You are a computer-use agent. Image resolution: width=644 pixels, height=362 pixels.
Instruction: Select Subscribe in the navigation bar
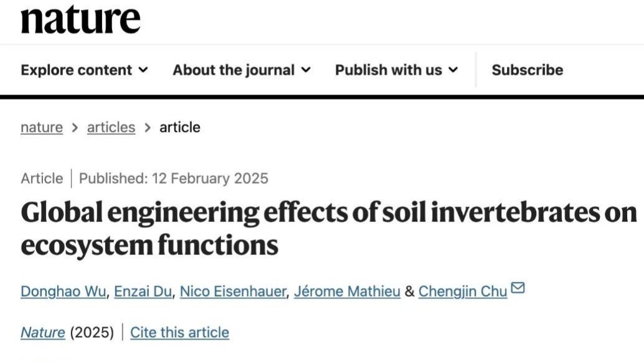pyautogui.click(x=527, y=70)
